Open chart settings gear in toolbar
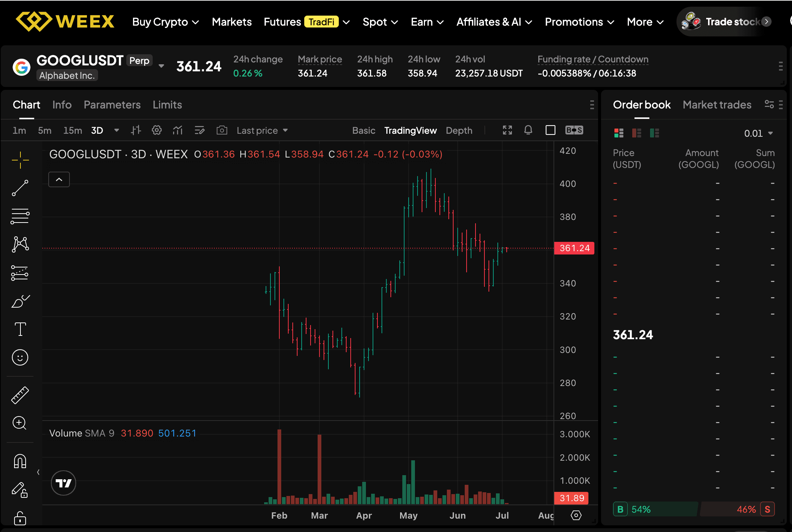This screenshot has height=532, width=792. [157, 130]
